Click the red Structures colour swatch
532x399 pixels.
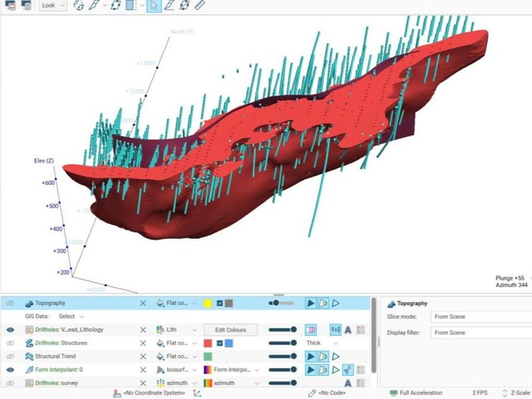(x=207, y=343)
